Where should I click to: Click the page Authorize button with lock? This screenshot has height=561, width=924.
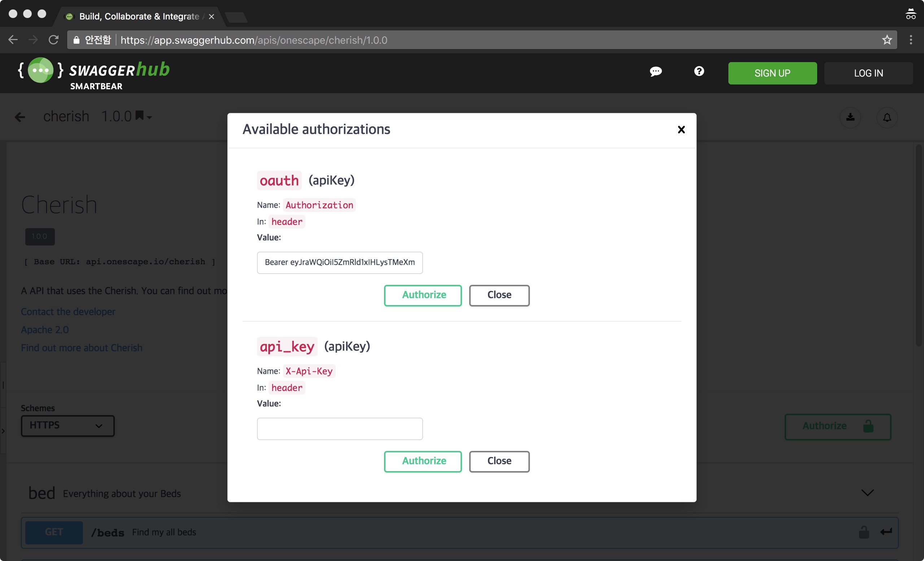(x=837, y=426)
